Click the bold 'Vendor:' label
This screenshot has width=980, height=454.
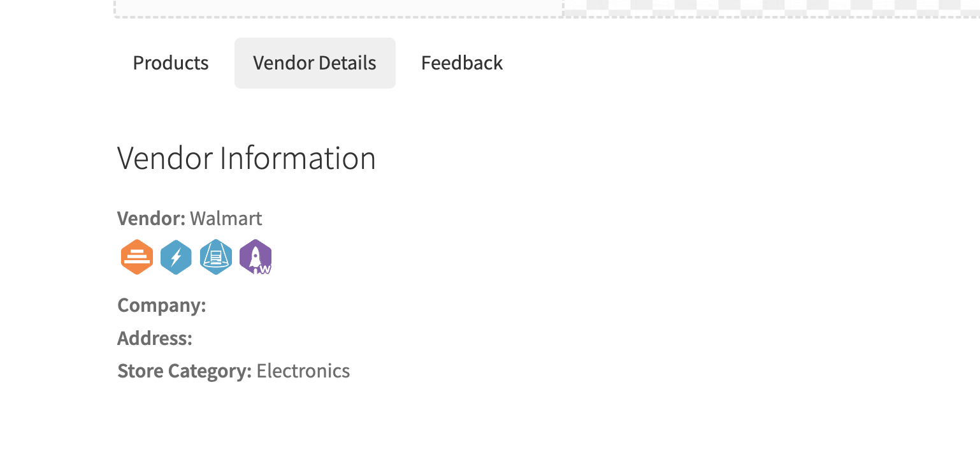(x=152, y=219)
